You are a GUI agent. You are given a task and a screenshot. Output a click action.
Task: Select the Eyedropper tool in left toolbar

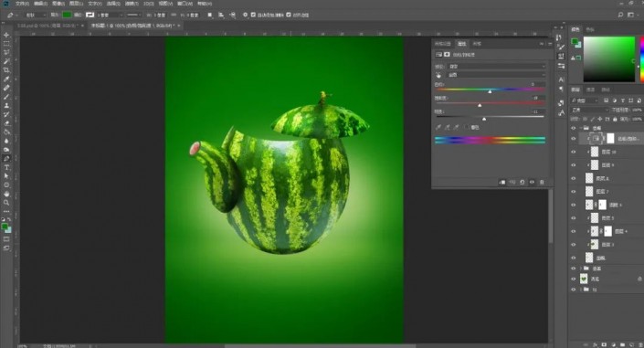coord(6,79)
